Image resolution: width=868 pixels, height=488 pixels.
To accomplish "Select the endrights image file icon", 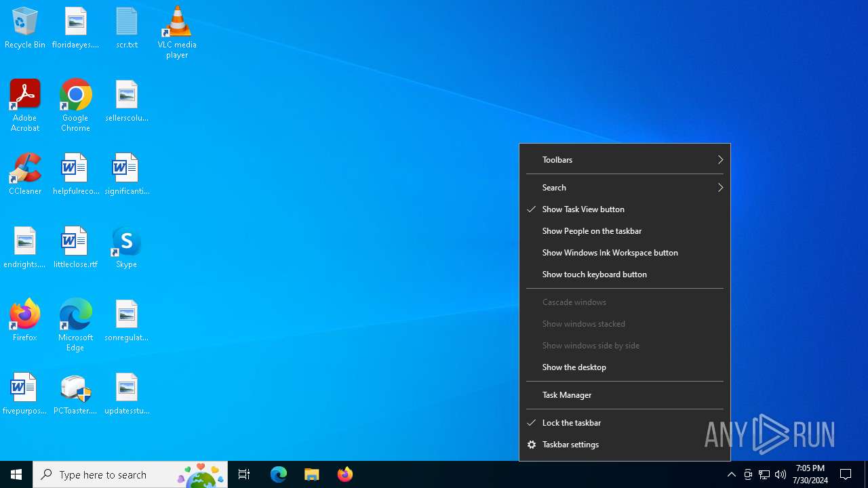I will pyautogui.click(x=25, y=247).
